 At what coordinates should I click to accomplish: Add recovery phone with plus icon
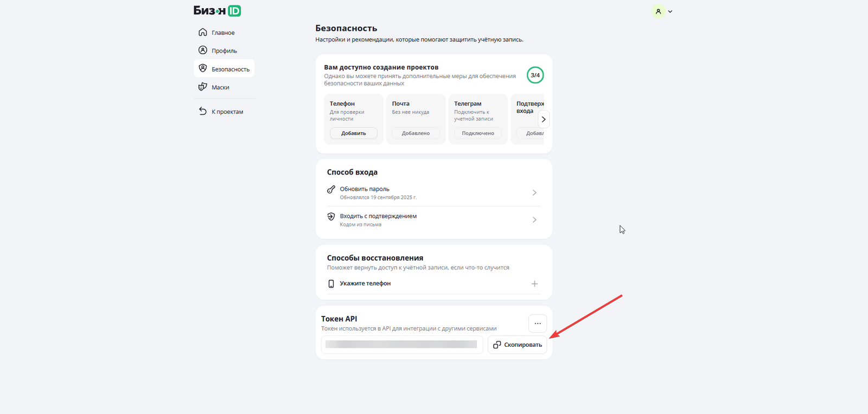pos(534,284)
